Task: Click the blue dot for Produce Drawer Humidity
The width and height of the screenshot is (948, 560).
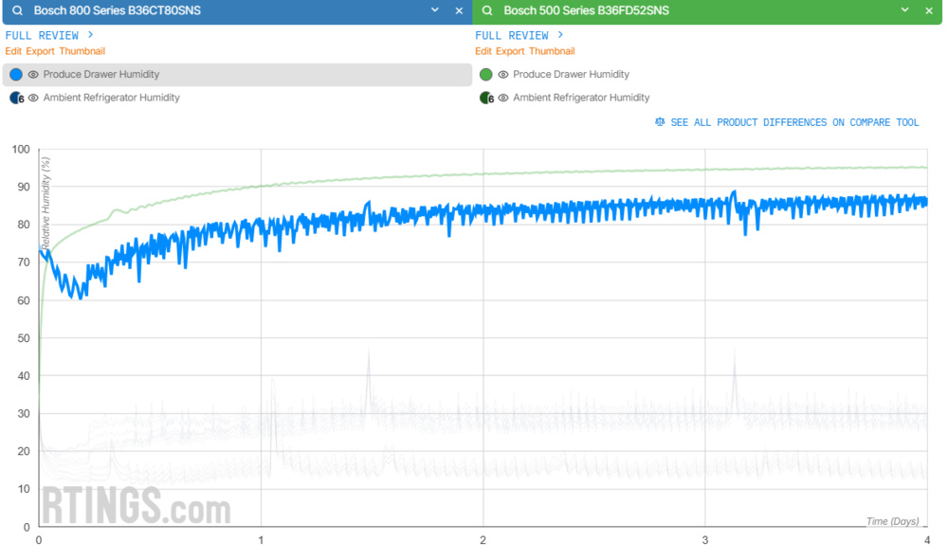Action: 15,74
